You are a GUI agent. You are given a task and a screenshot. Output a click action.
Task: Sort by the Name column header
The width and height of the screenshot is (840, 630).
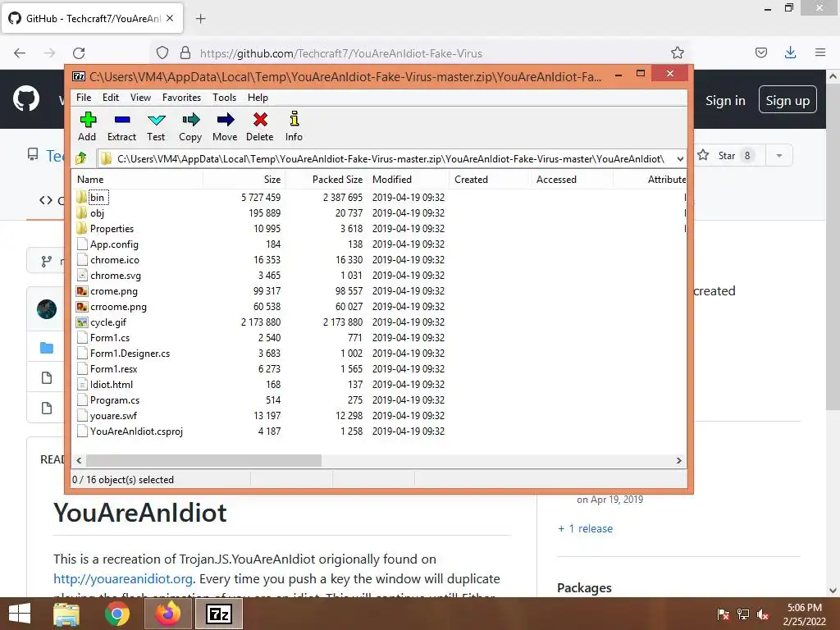pyautogui.click(x=137, y=180)
